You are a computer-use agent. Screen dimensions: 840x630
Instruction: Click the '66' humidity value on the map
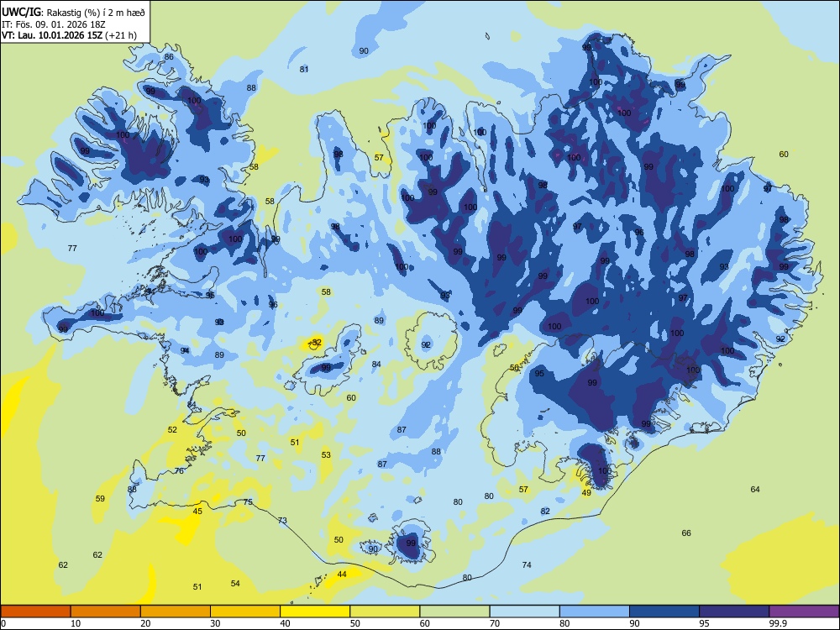coord(686,533)
